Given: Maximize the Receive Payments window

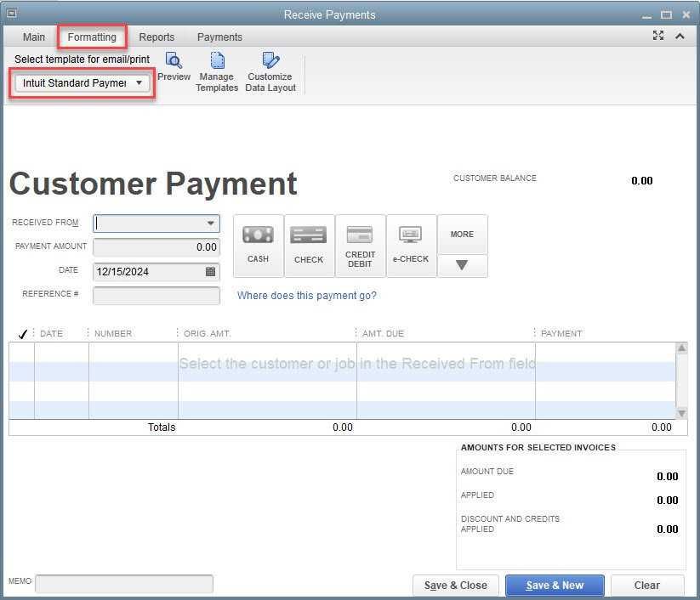Looking at the screenshot, I should click(667, 14).
